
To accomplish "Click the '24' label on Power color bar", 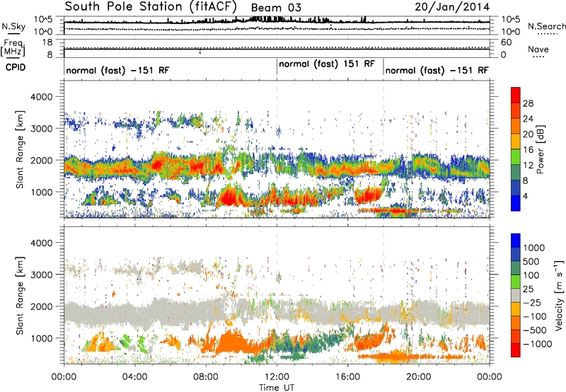I will tap(528, 119).
